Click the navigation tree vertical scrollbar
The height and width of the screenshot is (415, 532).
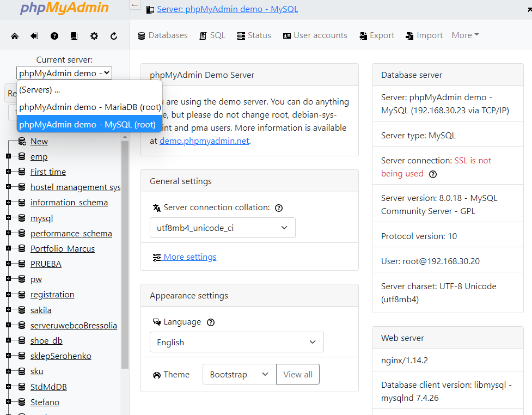tap(125, 254)
